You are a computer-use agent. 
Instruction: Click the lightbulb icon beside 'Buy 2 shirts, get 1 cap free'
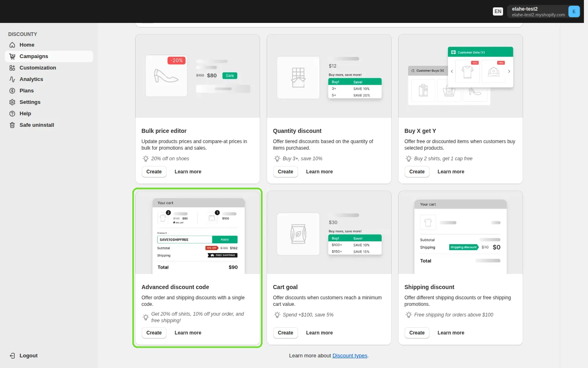point(409,159)
